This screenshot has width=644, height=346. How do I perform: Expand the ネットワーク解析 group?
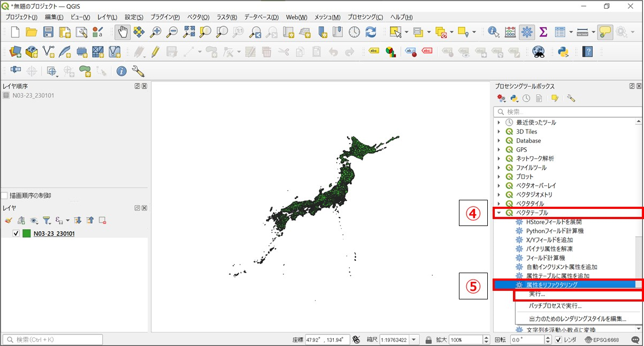(499, 159)
